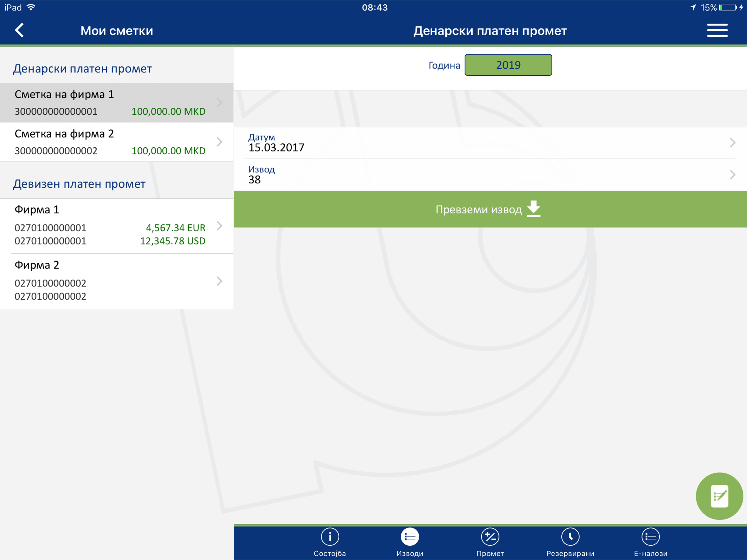Click the Извод value 38
This screenshot has height=560, width=747.
tap(255, 180)
